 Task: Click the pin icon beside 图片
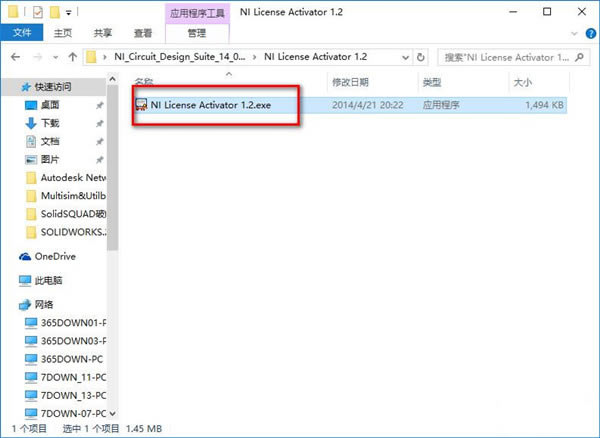(x=99, y=160)
